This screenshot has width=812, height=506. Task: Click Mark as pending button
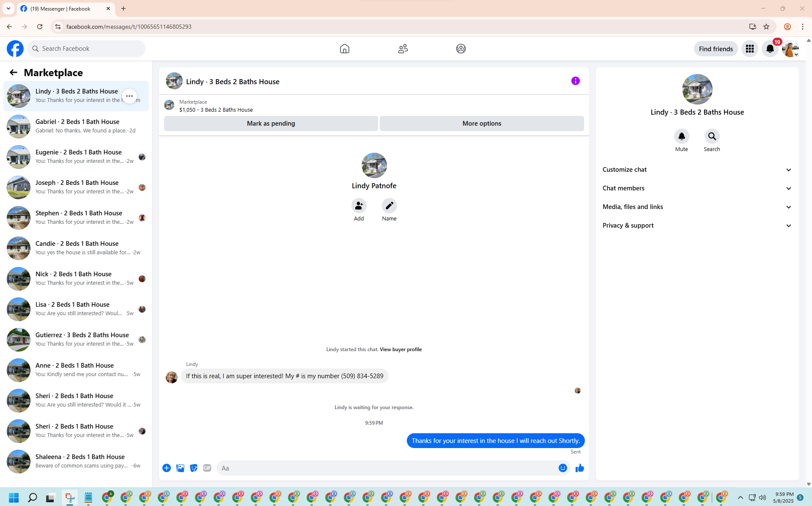point(271,124)
